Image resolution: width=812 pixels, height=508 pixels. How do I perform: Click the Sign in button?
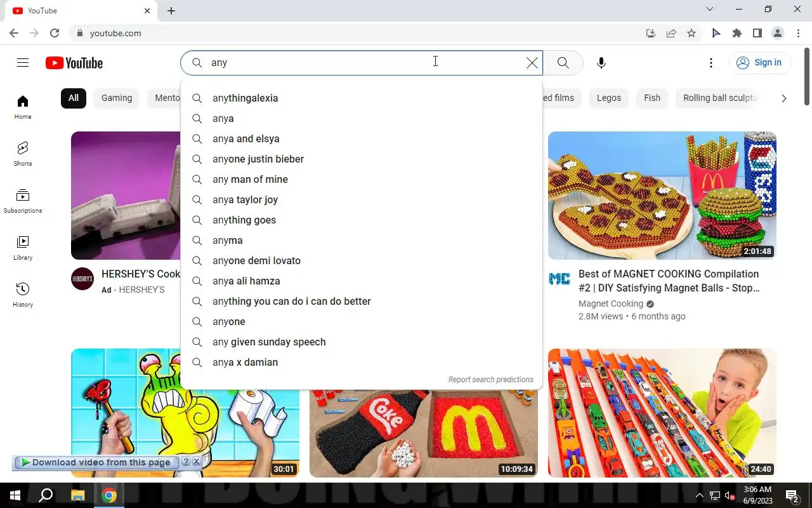click(759, 62)
